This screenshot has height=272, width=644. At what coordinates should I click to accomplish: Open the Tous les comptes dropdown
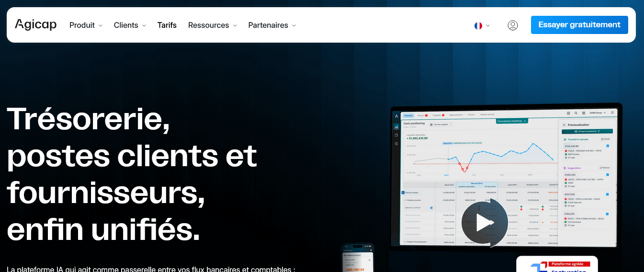tap(441, 125)
